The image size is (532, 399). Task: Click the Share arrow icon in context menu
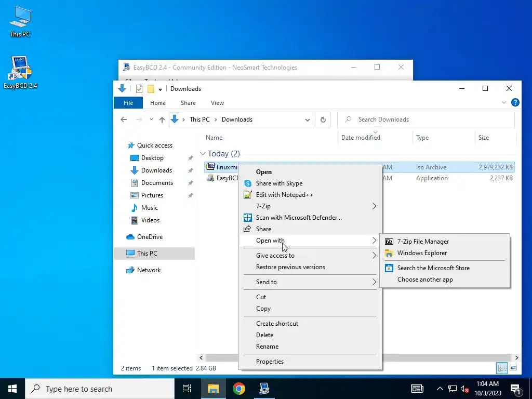(x=248, y=229)
